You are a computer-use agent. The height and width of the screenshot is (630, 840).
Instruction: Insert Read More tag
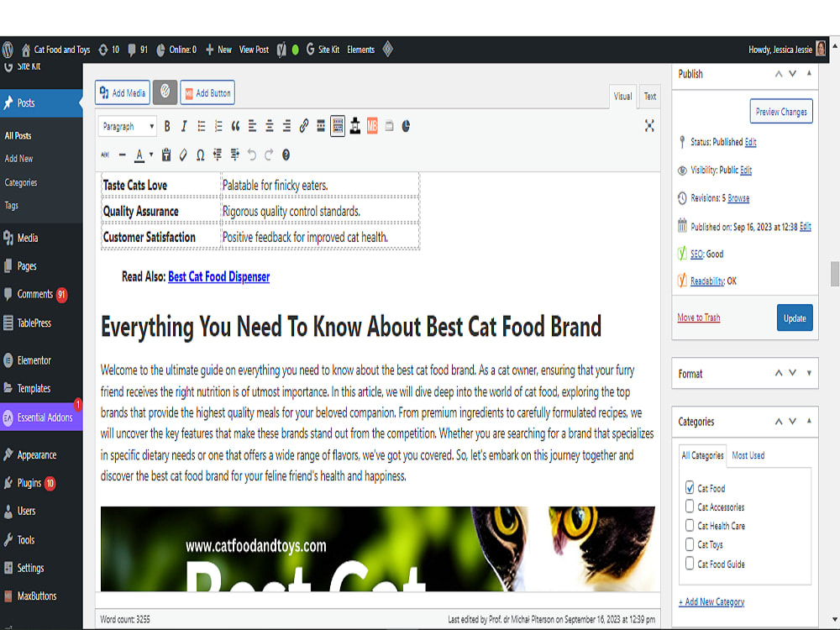pyautogui.click(x=321, y=127)
